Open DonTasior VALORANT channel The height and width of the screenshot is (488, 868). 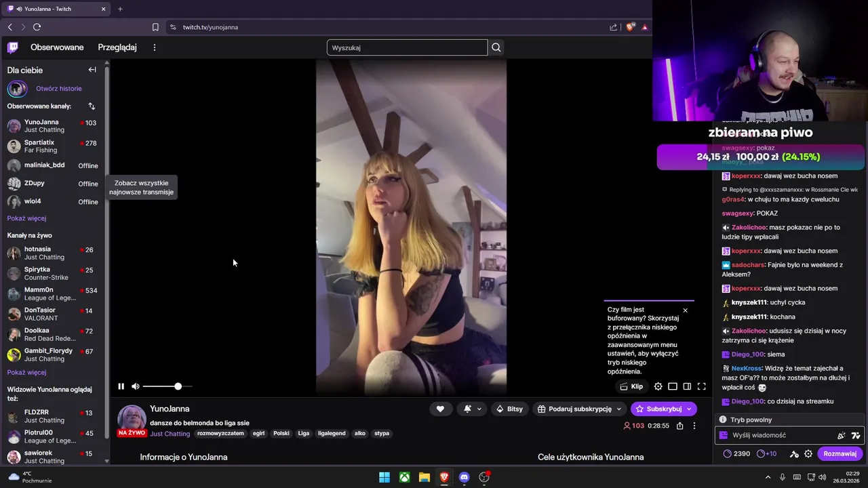pyautogui.click(x=53, y=314)
